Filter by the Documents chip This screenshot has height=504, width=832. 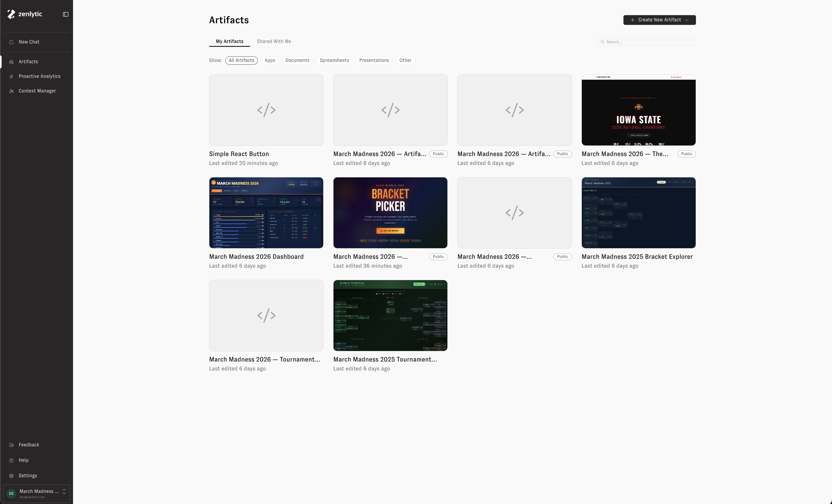297,60
